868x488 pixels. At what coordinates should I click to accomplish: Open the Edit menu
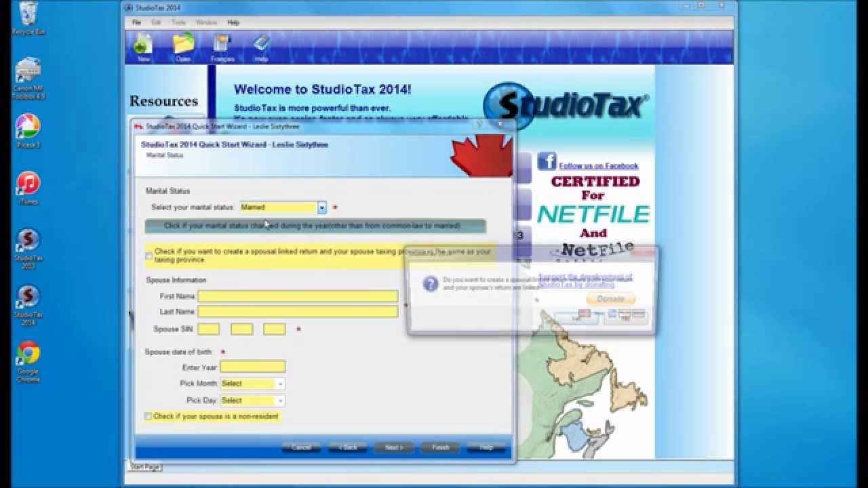157,22
